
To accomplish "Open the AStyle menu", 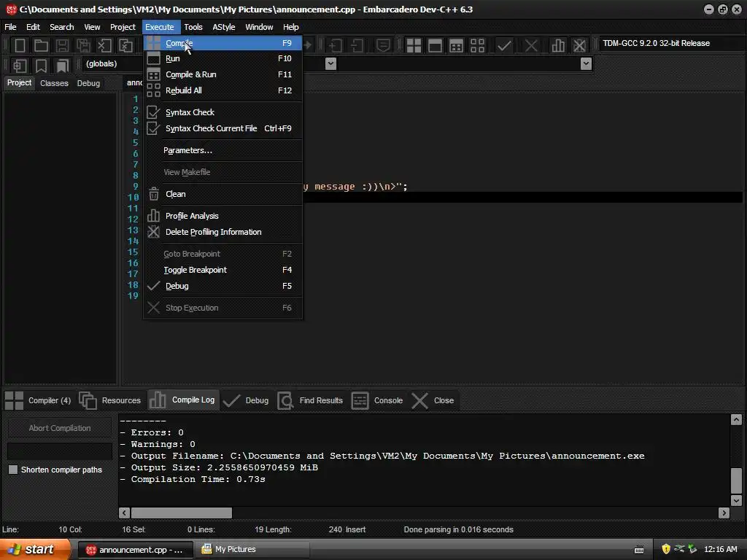I will (x=224, y=27).
